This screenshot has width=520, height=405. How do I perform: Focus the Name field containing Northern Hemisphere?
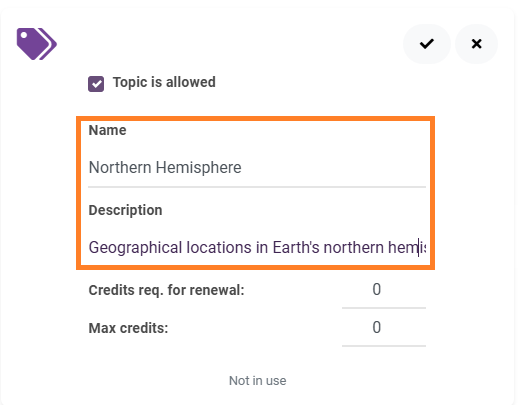point(257,168)
